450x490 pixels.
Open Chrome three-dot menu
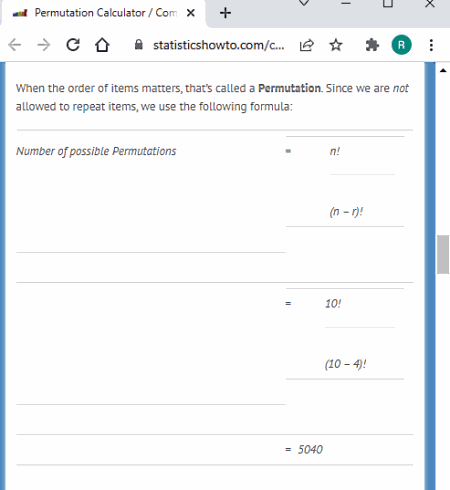(x=431, y=45)
